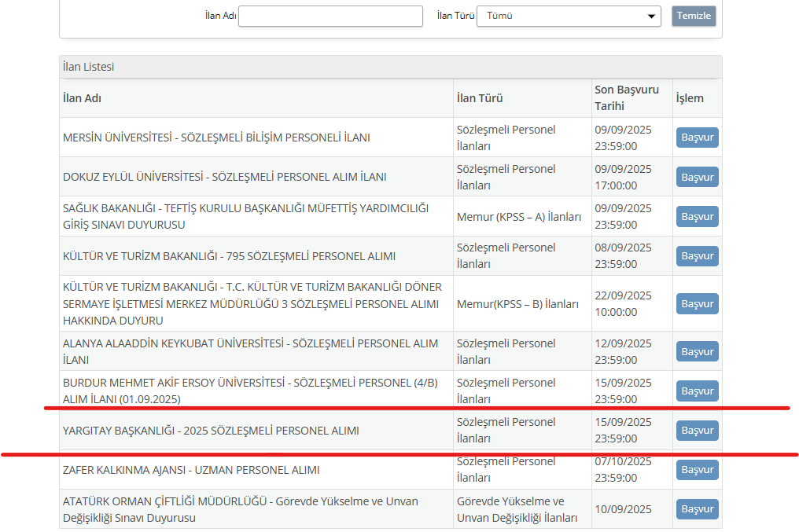Click the İlan type cell for Mersin Üniversitesi
This screenshot has width=799, height=532.
522,138
